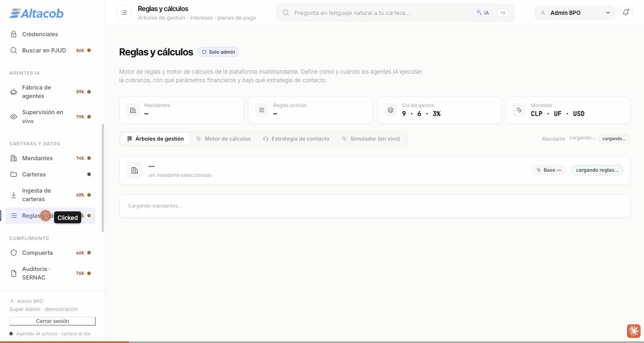Screen dimensions: 644x343
Task: Click the sidebar vertical scrollbar
Action: (x=103, y=178)
